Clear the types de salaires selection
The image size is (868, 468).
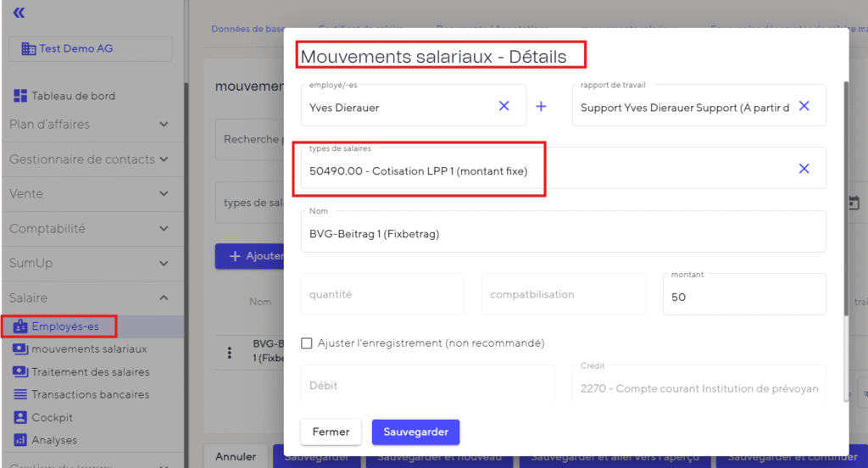804,169
